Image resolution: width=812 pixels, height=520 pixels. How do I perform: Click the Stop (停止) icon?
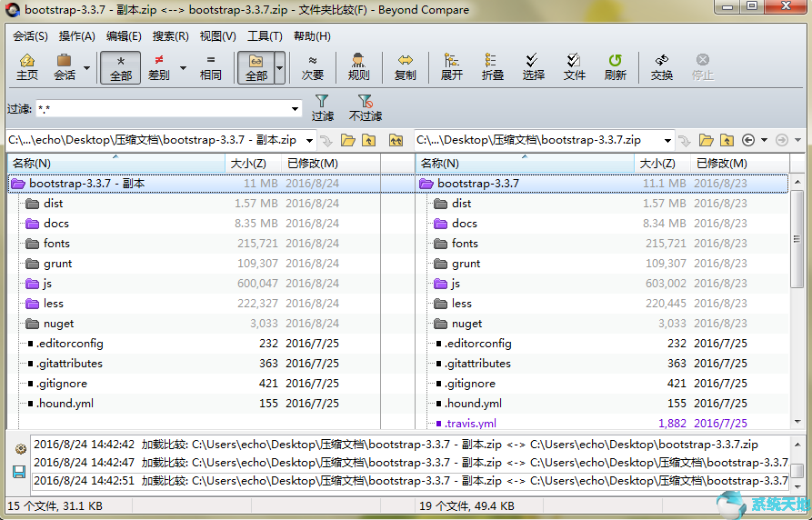703,67
